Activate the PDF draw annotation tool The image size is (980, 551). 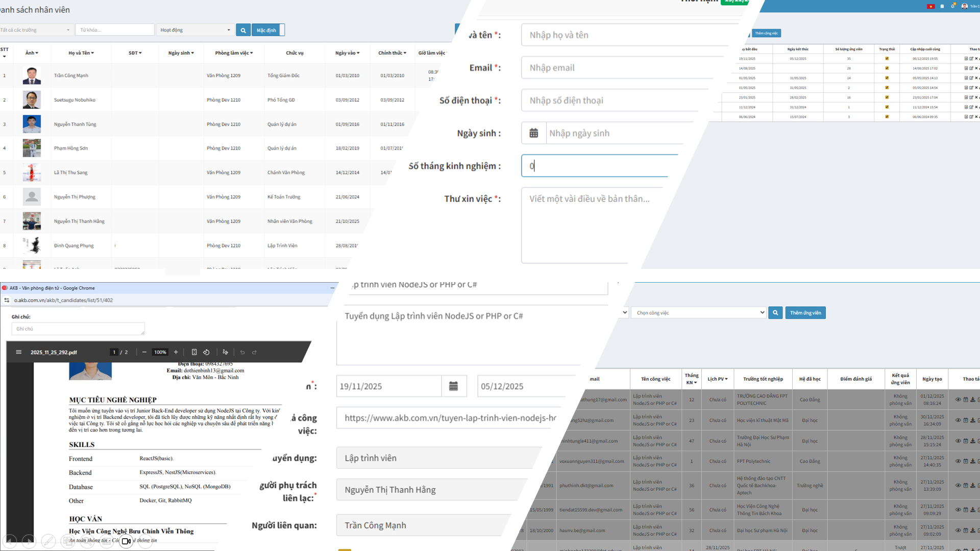[x=225, y=352]
